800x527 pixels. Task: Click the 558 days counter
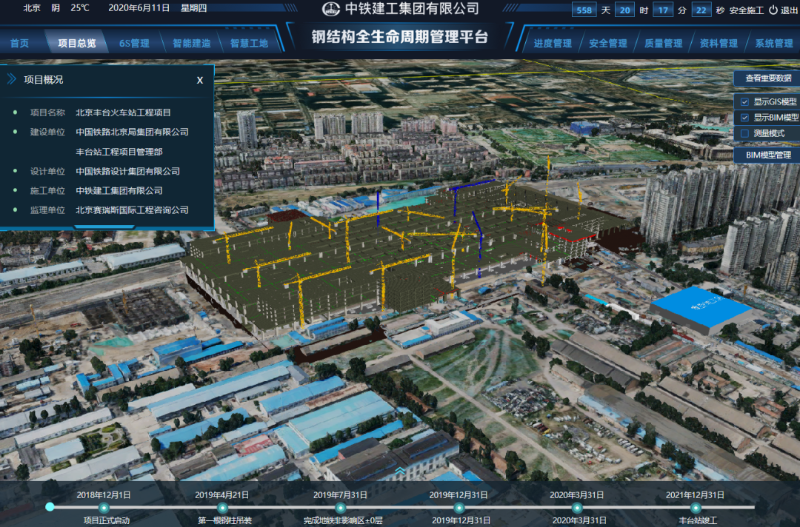click(584, 10)
